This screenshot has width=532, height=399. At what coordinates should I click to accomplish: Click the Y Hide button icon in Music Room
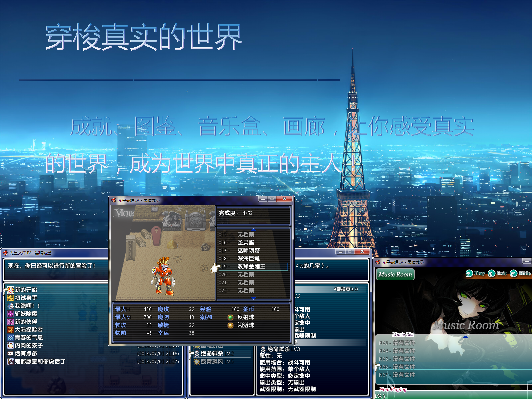point(514,274)
